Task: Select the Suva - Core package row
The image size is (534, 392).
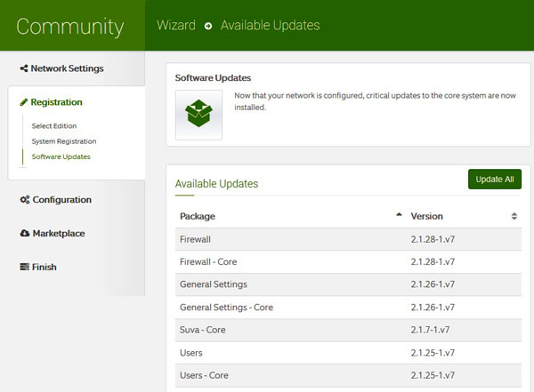Action: (348, 330)
